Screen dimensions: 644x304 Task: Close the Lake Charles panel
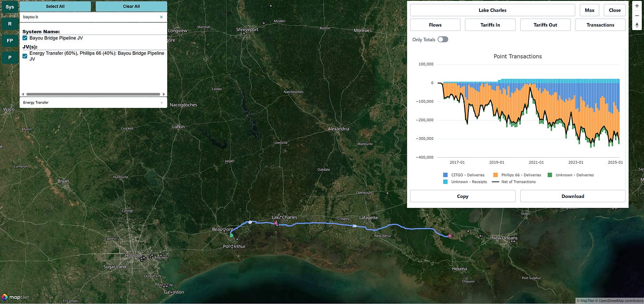(615, 10)
